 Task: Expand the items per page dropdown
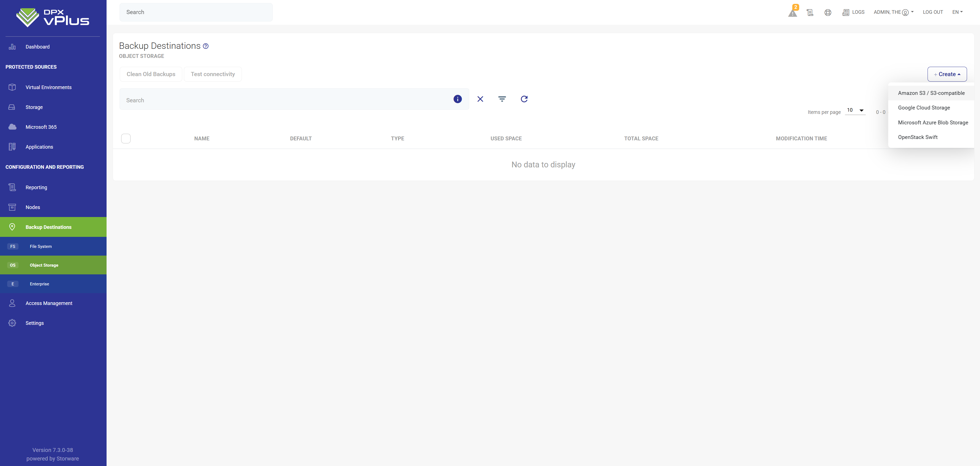[855, 110]
